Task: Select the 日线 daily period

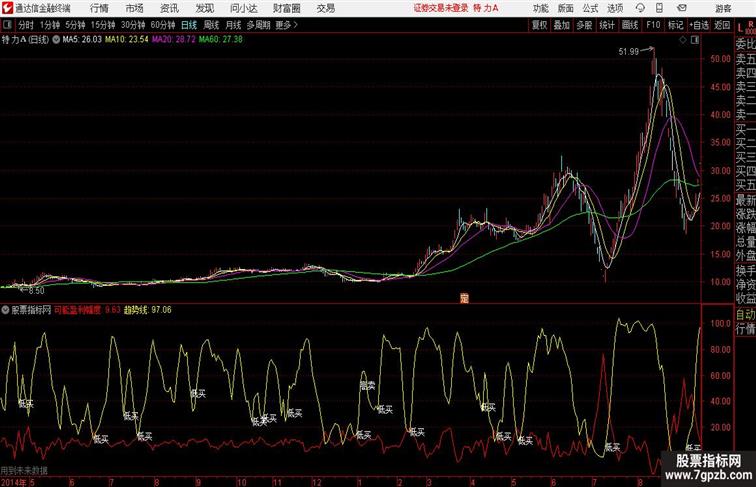Action: pyautogui.click(x=189, y=25)
